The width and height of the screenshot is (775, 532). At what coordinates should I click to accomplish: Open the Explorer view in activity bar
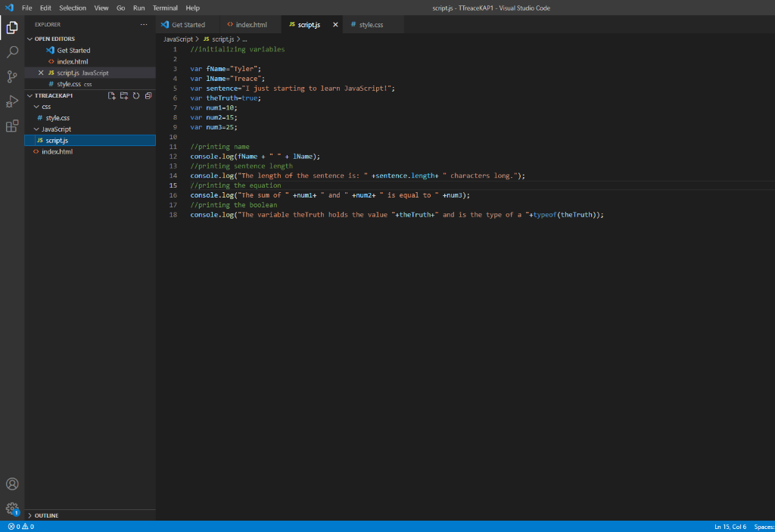(12, 28)
